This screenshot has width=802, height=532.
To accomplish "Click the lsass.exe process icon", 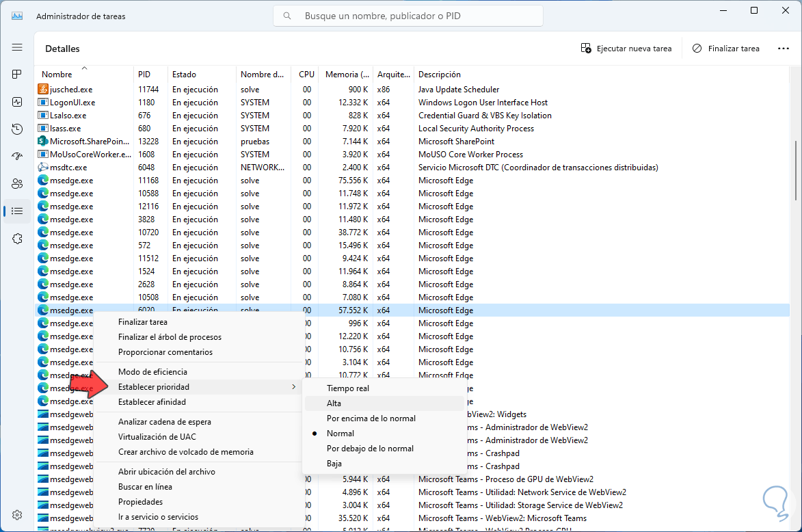I will (43, 129).
